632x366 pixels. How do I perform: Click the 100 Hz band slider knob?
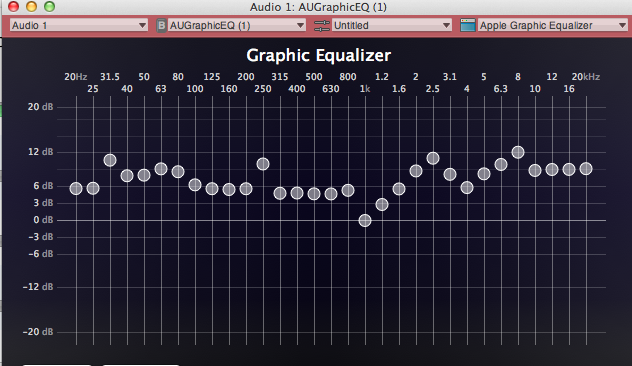coord(195,185)
